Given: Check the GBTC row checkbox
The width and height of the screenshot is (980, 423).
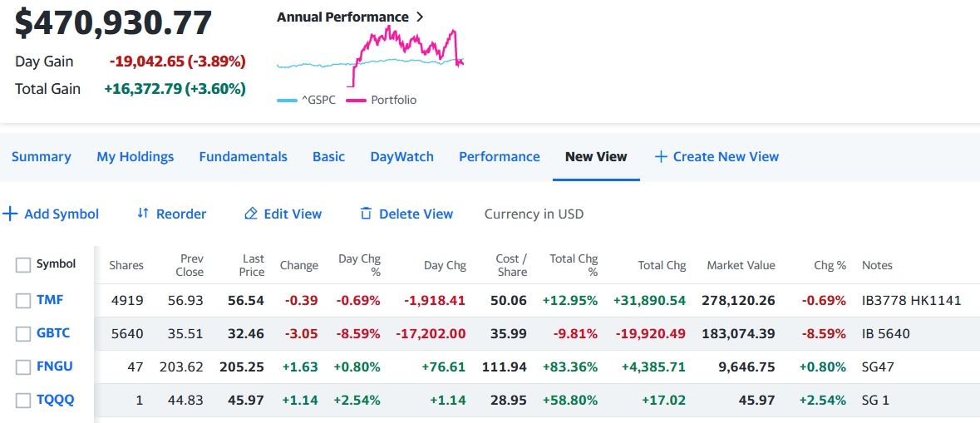Looking at the screenshot, I should [23, 334].
